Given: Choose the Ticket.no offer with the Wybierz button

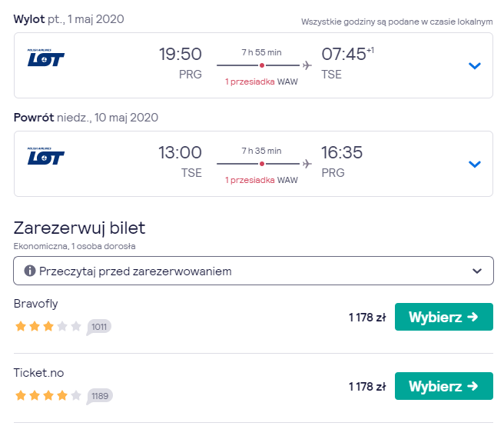Looking at the screenshot, I should click(x=443, y=386).
